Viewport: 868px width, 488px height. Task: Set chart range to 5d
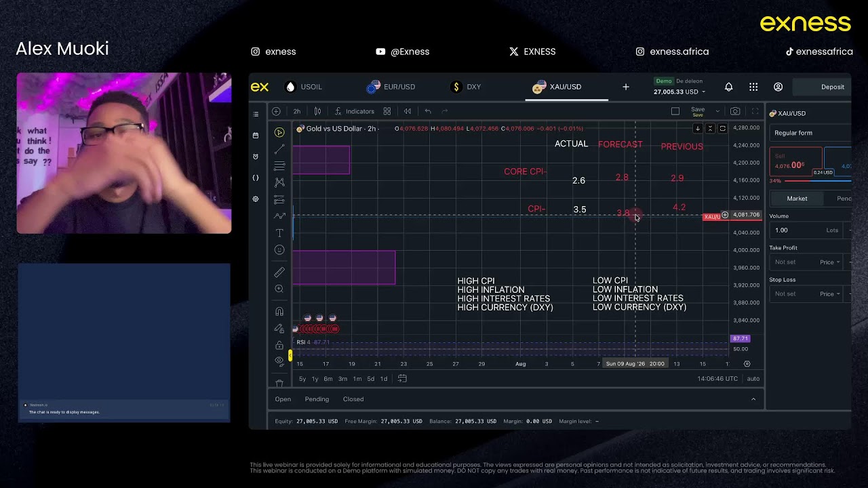click(370, 379)
